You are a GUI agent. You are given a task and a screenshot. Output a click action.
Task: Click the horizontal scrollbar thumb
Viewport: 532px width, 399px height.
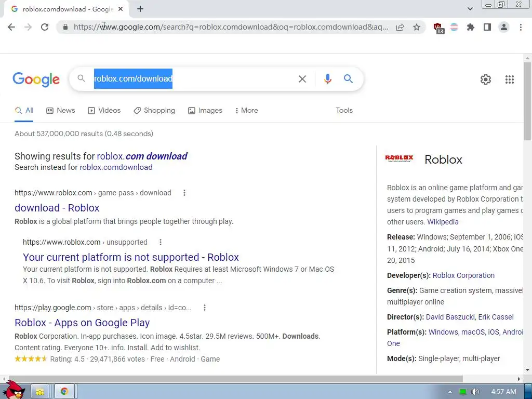coord(235,379)
